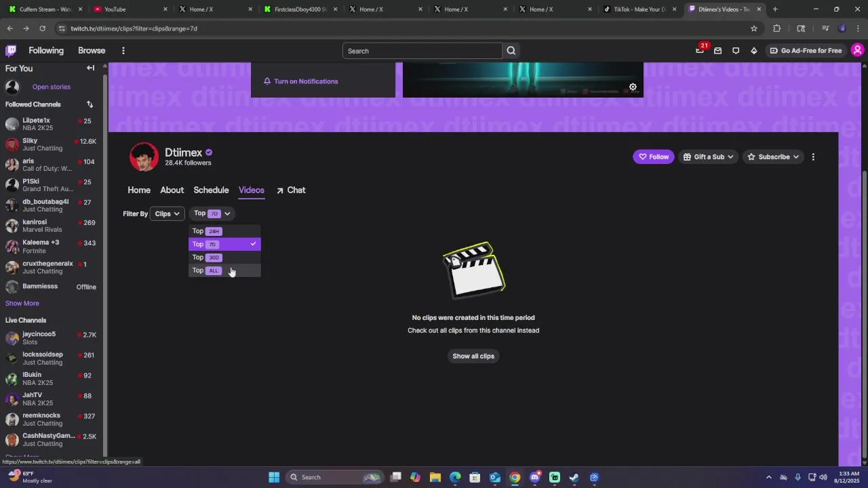Click the Show all clips button
Image resolution: width=868 pixels, height=488 pixels.
click(473, 356)
